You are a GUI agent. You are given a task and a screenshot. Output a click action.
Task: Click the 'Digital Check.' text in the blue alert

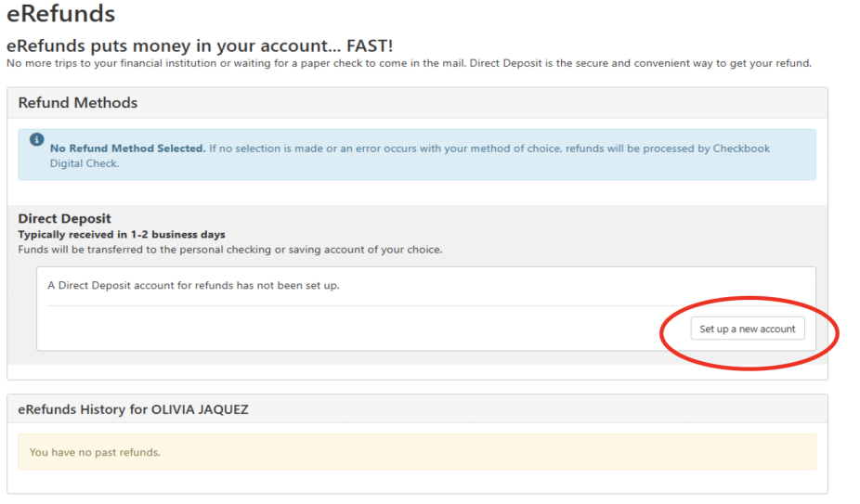85,163
